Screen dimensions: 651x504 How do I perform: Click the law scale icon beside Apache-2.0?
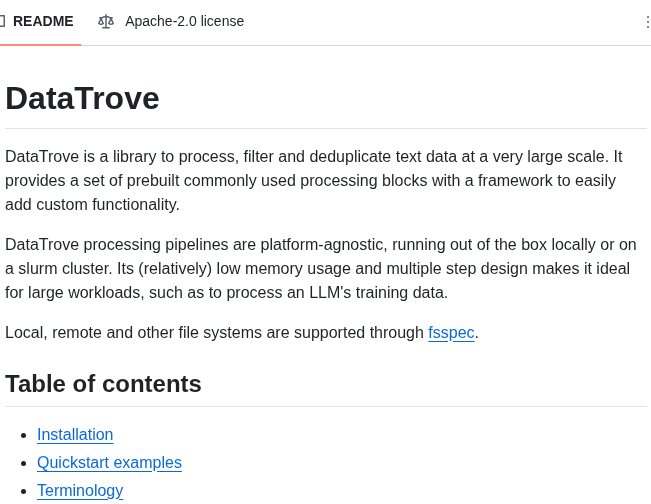click(x=106, y=21)
